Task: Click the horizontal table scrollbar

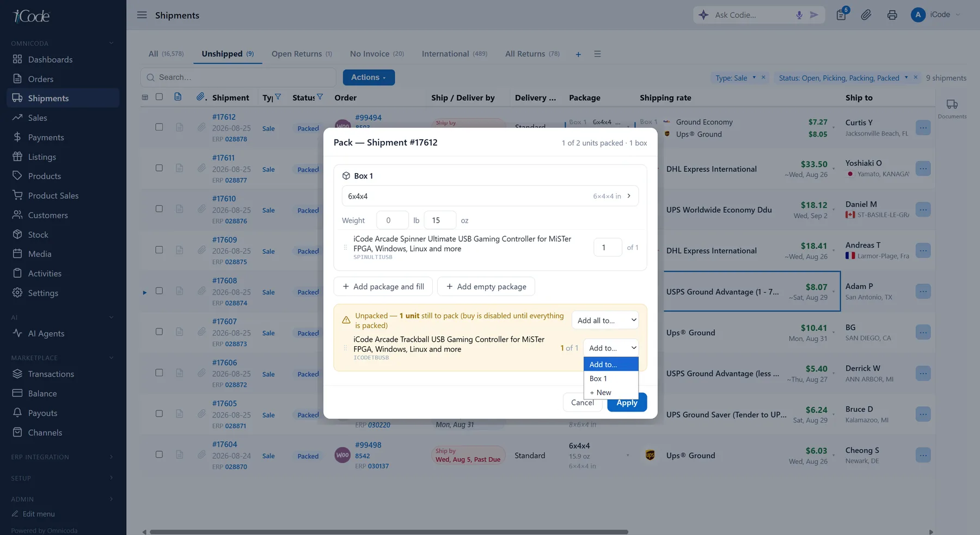Action: (x=389, y=532)
